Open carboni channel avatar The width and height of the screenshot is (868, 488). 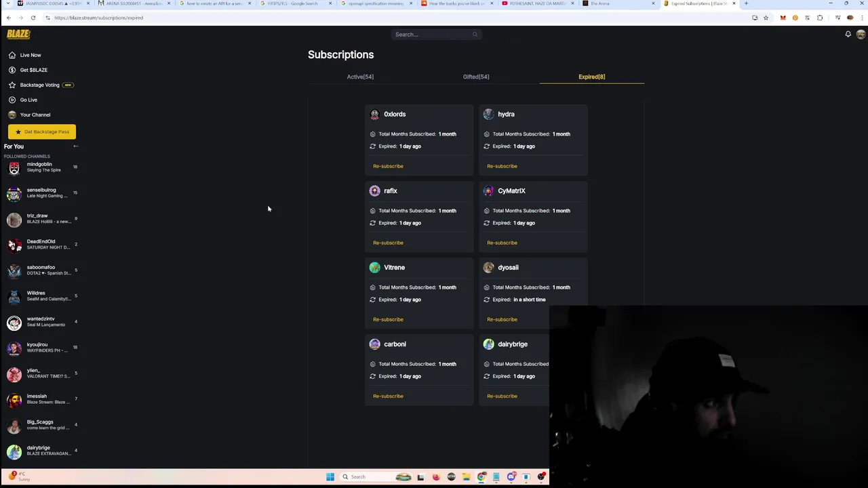click(374, 344)
